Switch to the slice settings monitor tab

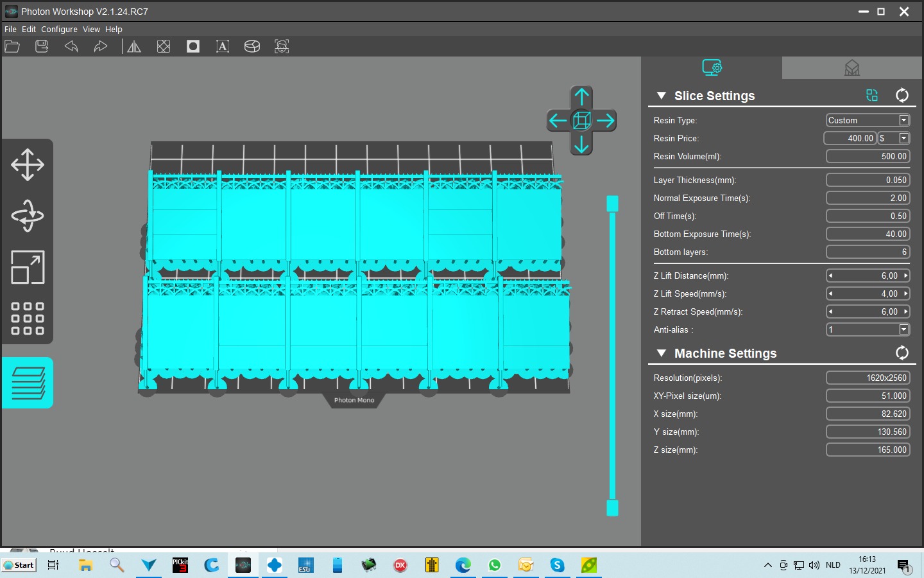click(x=712, y=67)
